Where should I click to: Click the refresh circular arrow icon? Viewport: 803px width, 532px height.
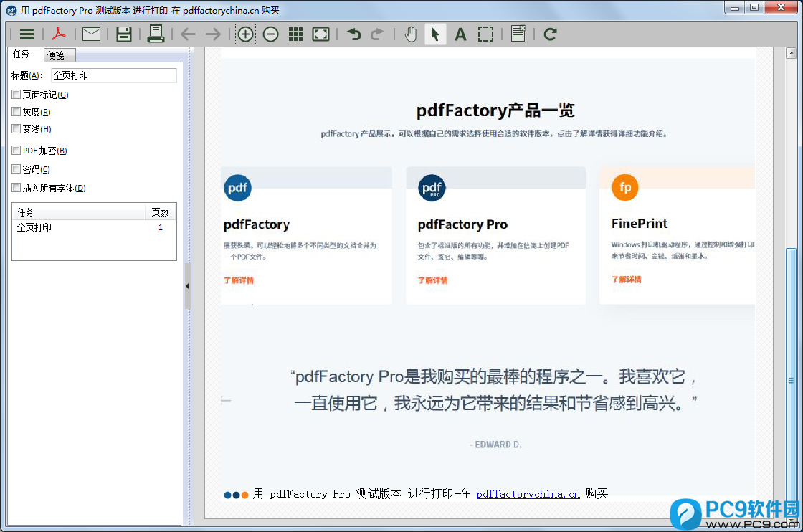point(551,34)
